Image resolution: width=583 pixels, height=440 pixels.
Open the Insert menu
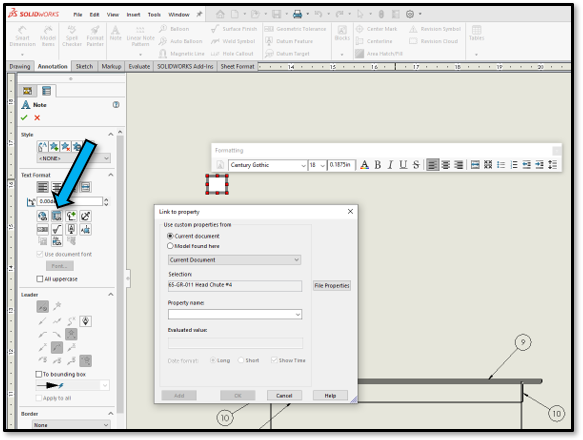point(133,15)
